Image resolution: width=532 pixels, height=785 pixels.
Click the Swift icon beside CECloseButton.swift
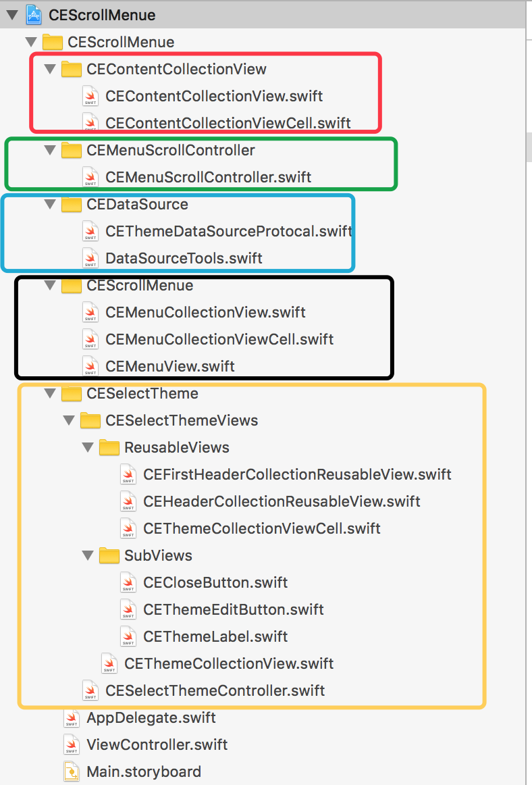tap(129, 583)
